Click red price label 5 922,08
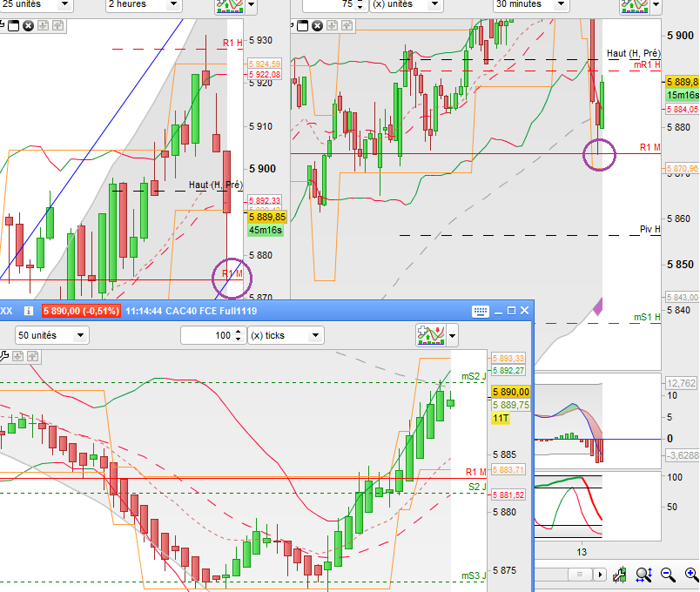 click(265, 74)
